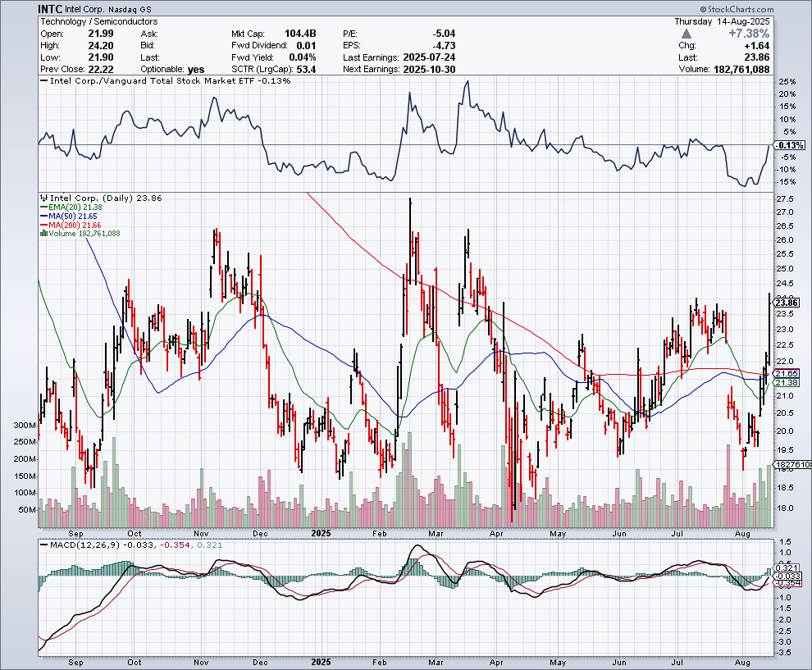This screenshot has height=670, width=812.
Task: Select the EPS value -4.73
Action: pos(444,46)
